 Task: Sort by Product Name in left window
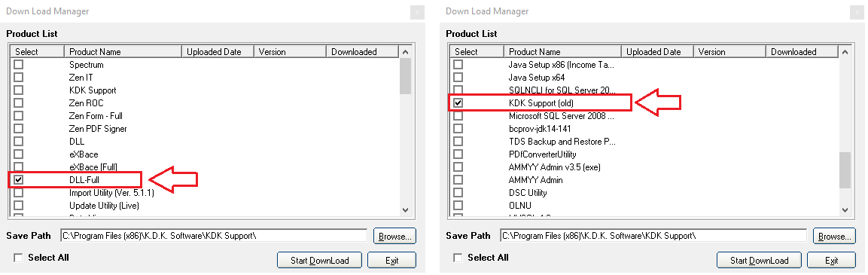[x=123, y=51]
